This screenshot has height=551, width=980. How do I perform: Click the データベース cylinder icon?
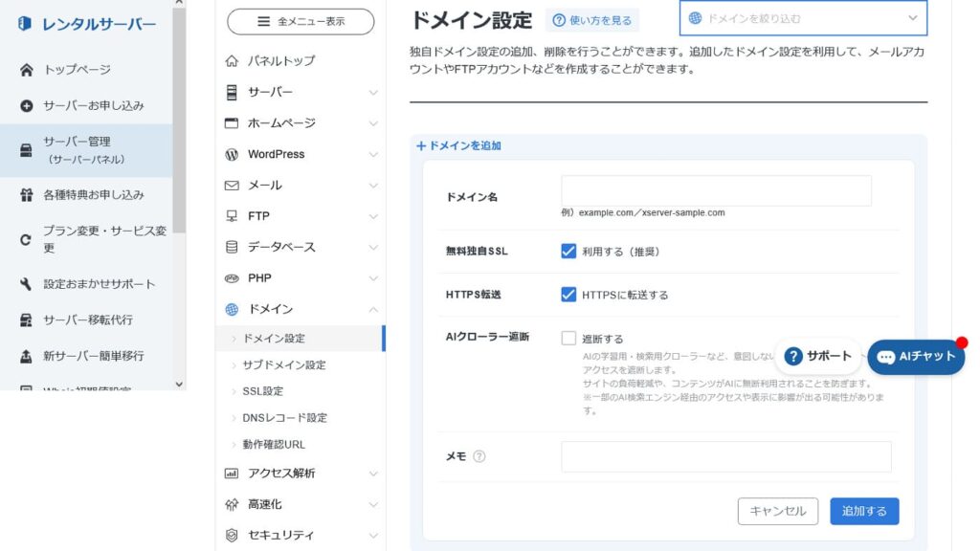(232, 248)
